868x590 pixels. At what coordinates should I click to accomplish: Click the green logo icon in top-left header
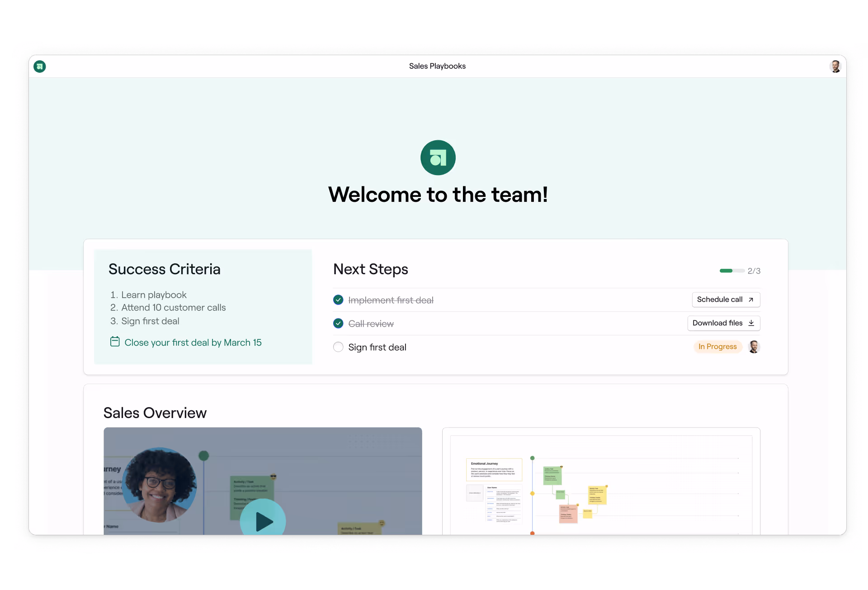pos(40,67)
